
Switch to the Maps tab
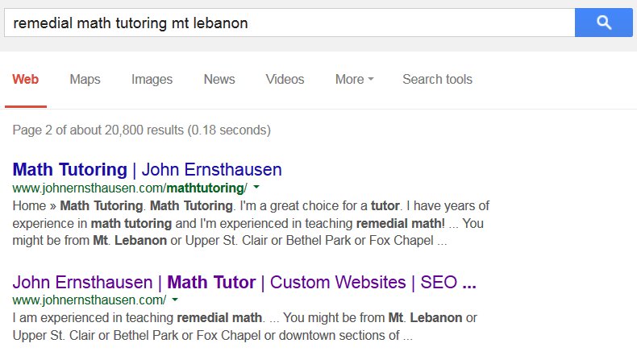click(x=85, y=79)
